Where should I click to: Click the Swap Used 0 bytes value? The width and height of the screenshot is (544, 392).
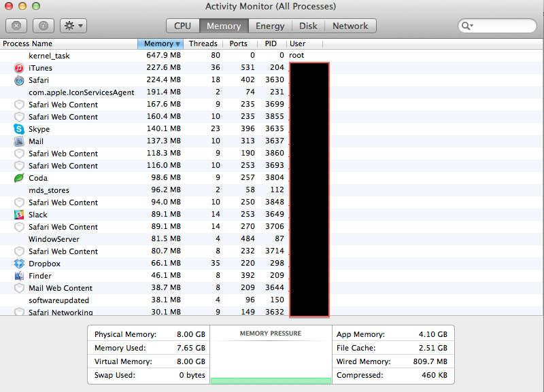tap(192, 375)
